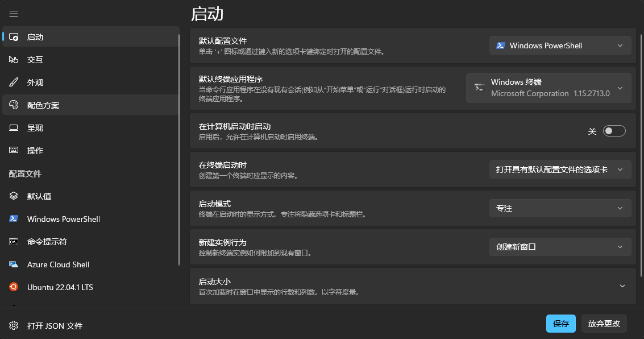
Task: Open the 默认终端应用程序 dropdown
Action: [x=549, y=88]
